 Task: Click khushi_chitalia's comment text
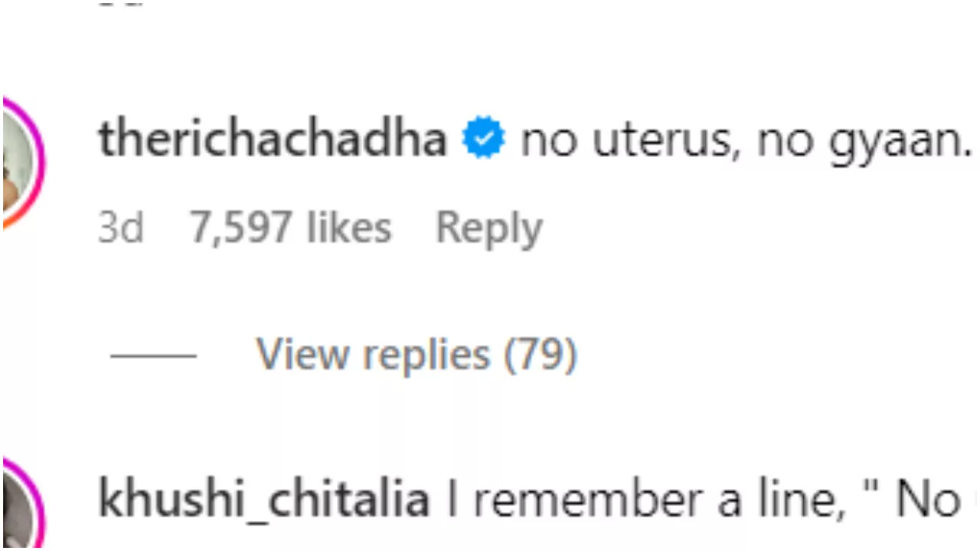tap(689, 497)
